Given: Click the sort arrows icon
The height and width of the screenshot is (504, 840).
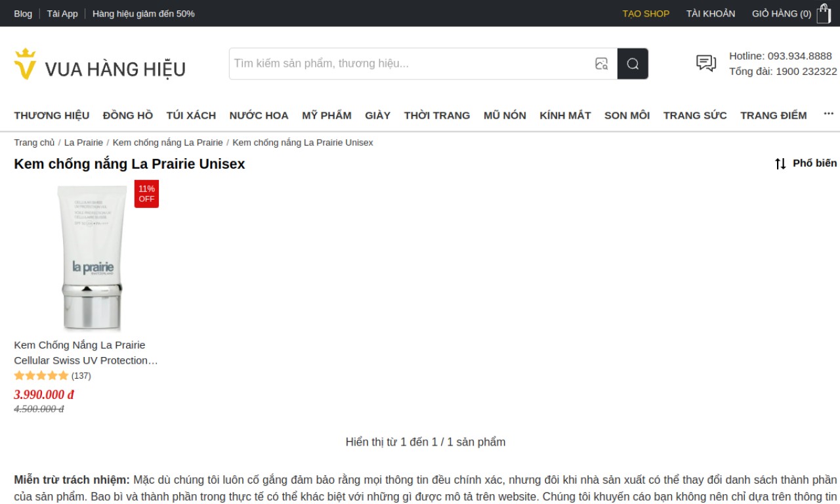Looking at the screenshot, I should click(x=780, y=163).
